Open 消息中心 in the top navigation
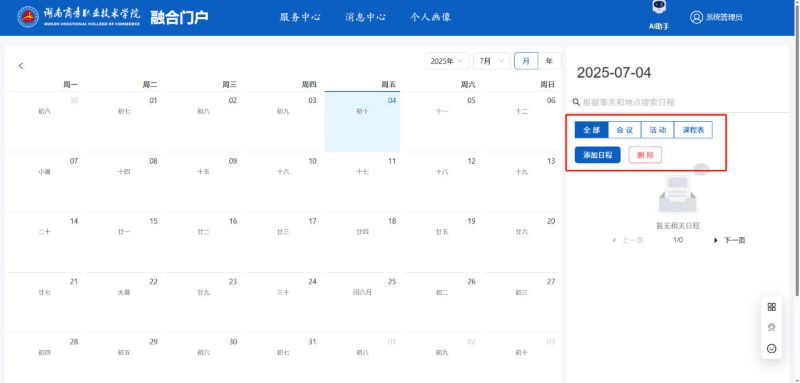 365,17
